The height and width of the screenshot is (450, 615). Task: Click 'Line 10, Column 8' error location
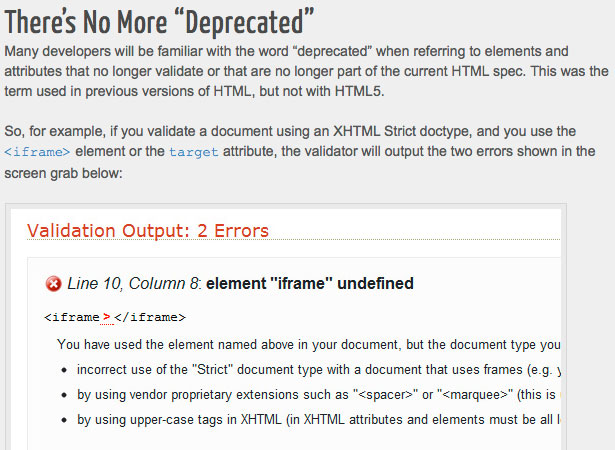[x=134, y=283]
